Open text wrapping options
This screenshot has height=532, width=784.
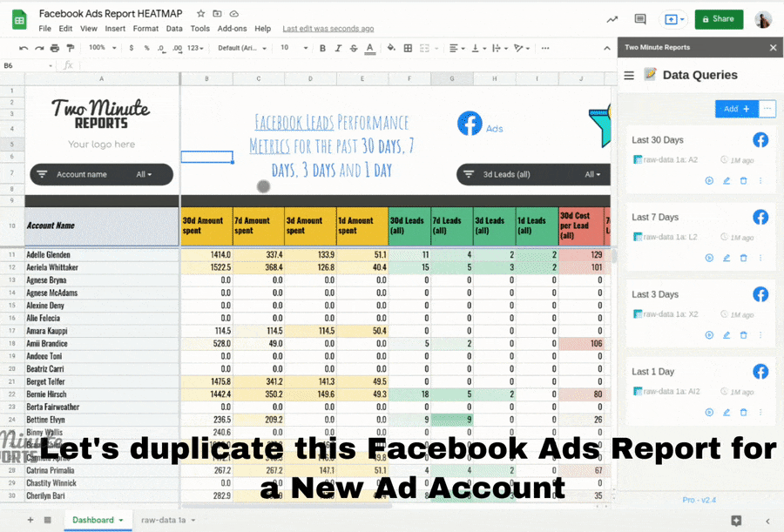[499, 48]
